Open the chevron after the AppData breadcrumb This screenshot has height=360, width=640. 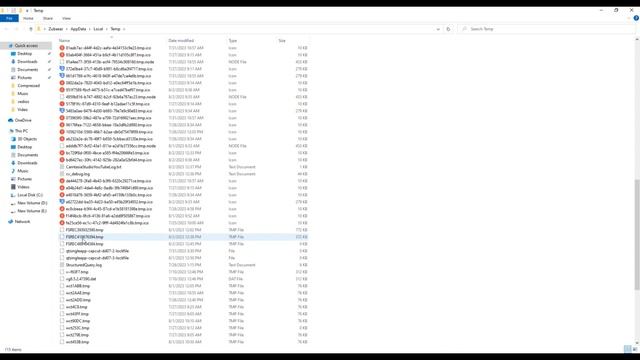[x=89, y=29]
